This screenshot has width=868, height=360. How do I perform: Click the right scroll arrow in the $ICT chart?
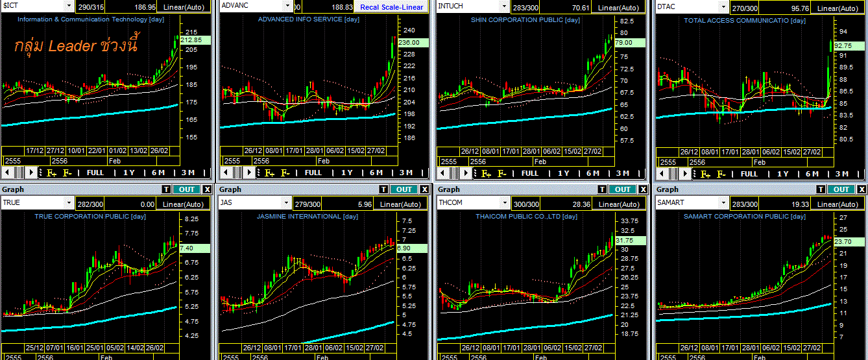[x=31, y=173]
